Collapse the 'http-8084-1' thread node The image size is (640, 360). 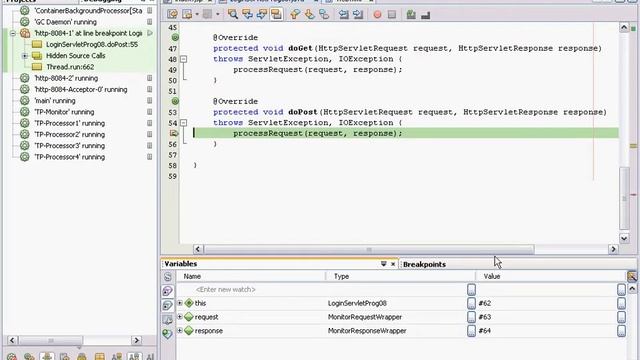(13, 33)
